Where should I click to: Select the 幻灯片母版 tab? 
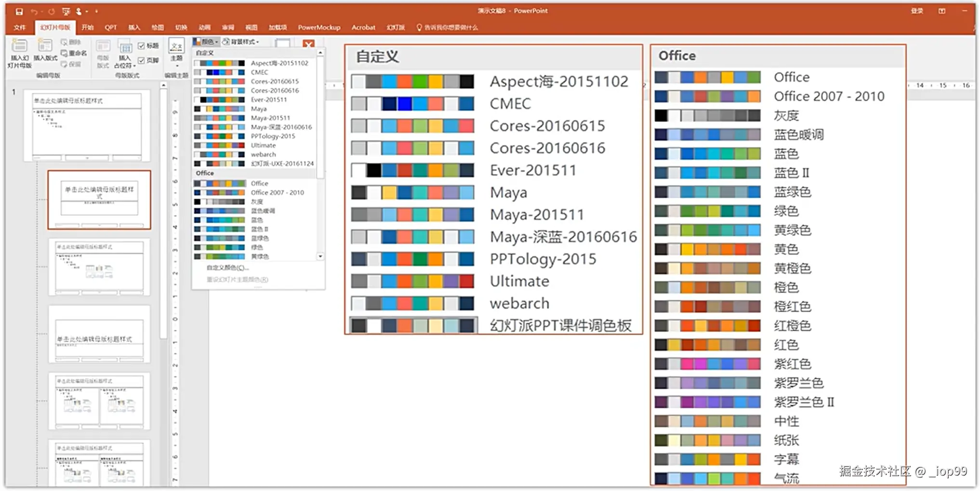coord(55,27)
